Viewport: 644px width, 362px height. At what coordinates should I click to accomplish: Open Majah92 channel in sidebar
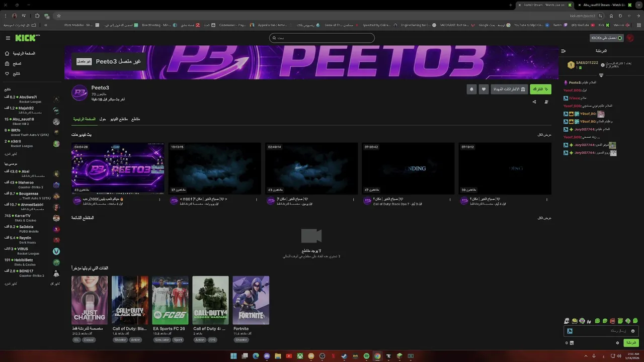(x=32, y=110)
